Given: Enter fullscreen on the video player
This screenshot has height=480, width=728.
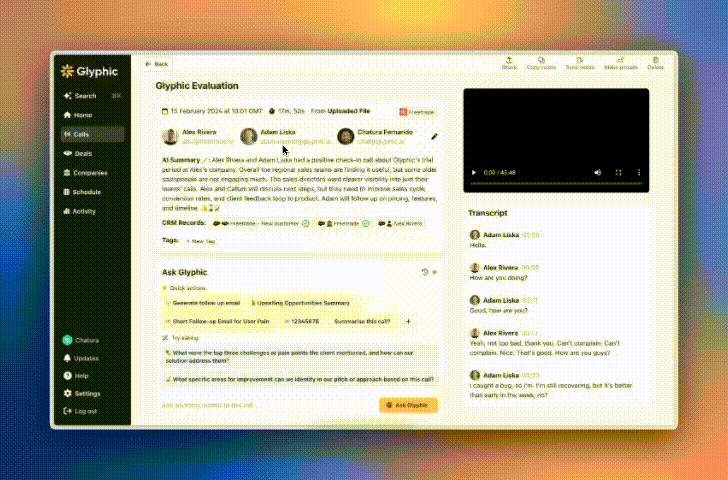Looking at the screenshot, I should (618, 173).
